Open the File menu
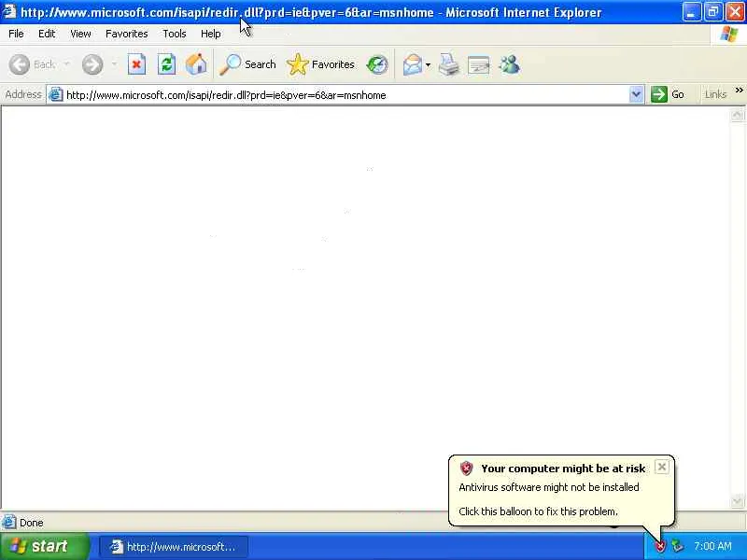 click(x=16, y=34)
